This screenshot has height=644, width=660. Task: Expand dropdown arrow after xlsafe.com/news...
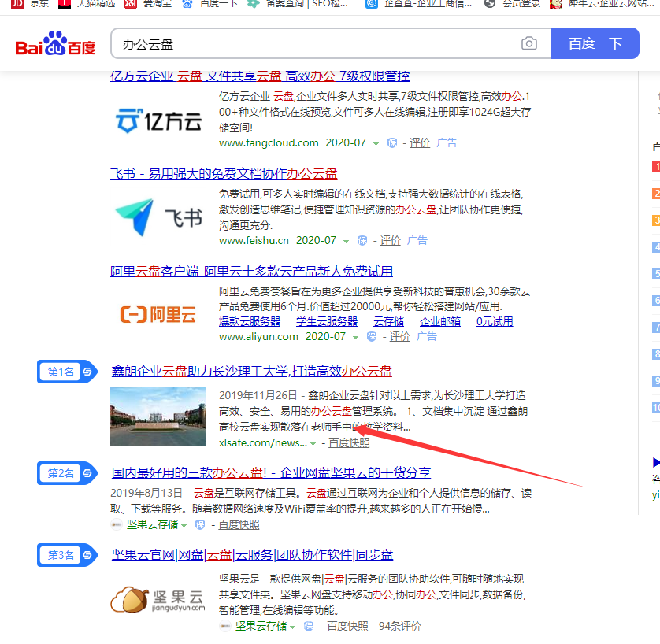(x=313, y=444)
